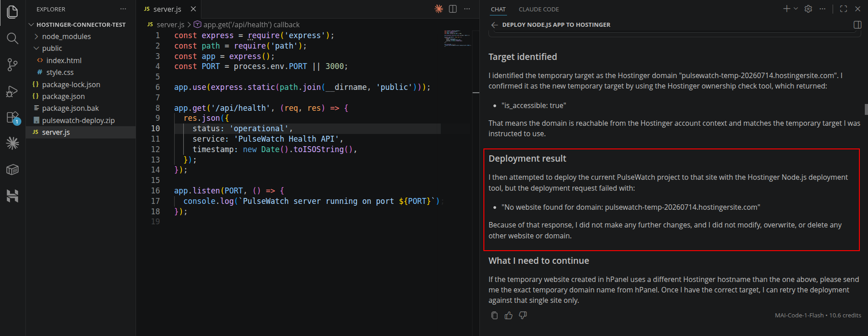868x336 pixels.
Task: Open editor more actions ellipsis
Action: (x=467, y=9)
